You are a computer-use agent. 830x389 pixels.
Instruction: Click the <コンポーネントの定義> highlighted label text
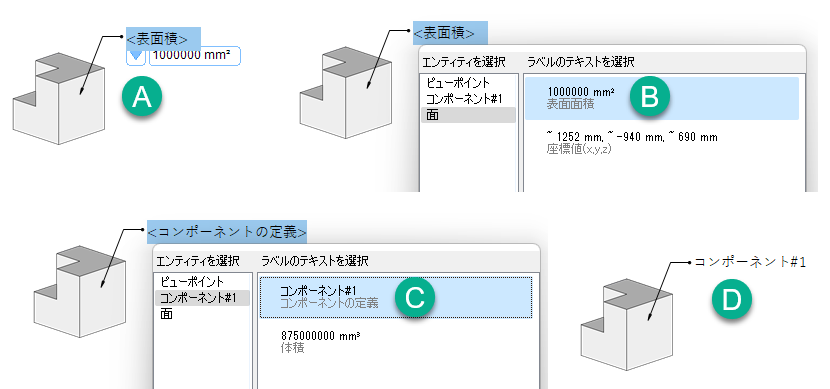pyautogui.click(x=227, y=232)
